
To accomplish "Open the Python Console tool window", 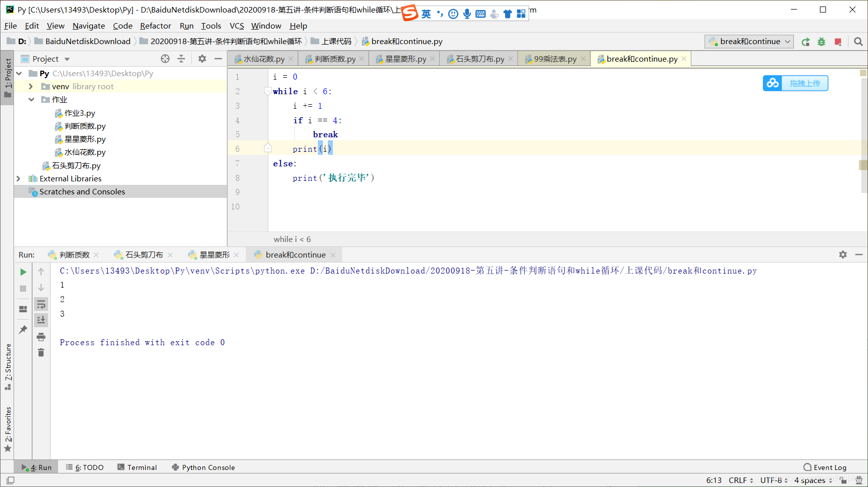I will click(203, 467).
